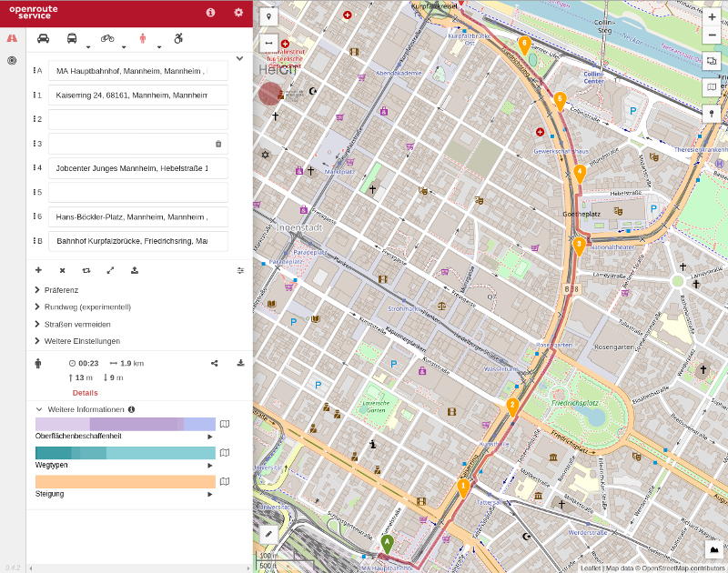Open the settings gear in the header

[238, 13]
